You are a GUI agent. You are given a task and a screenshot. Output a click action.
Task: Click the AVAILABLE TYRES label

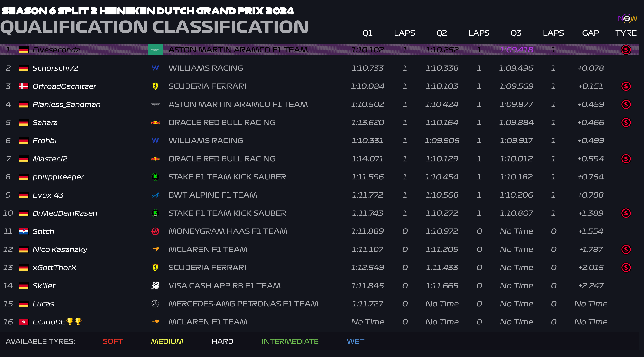[40, 341]
